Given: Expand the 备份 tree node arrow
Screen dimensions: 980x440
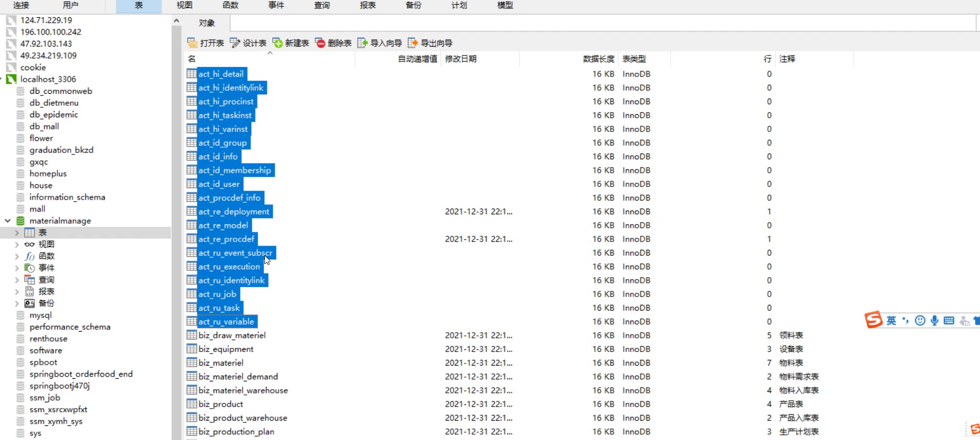Looking at the screenshot, I should coord(17,303).
